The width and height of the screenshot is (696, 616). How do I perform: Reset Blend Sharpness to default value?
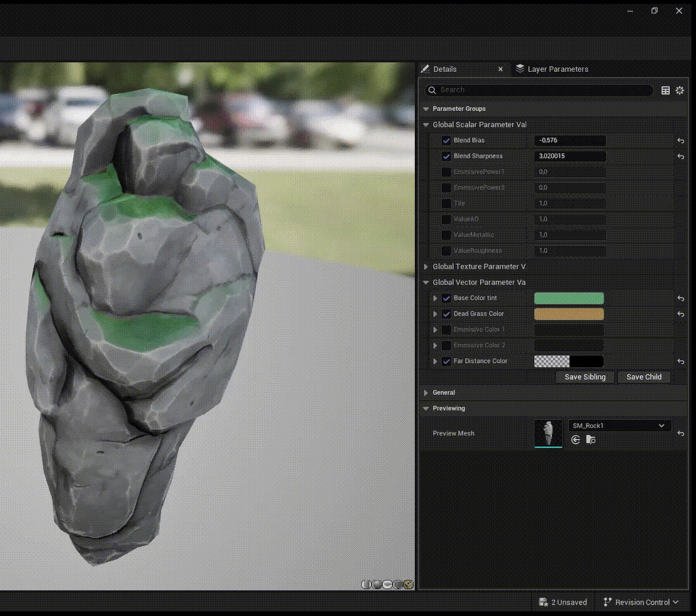680,156
